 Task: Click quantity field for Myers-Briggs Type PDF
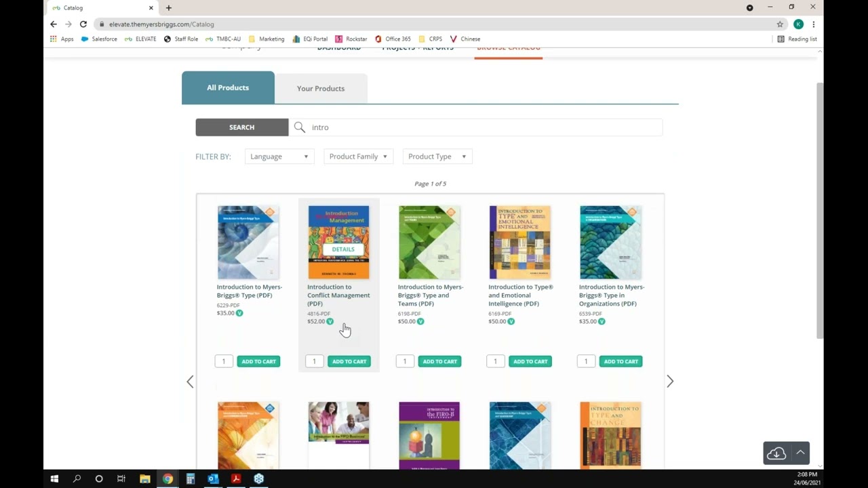point(224,361)
